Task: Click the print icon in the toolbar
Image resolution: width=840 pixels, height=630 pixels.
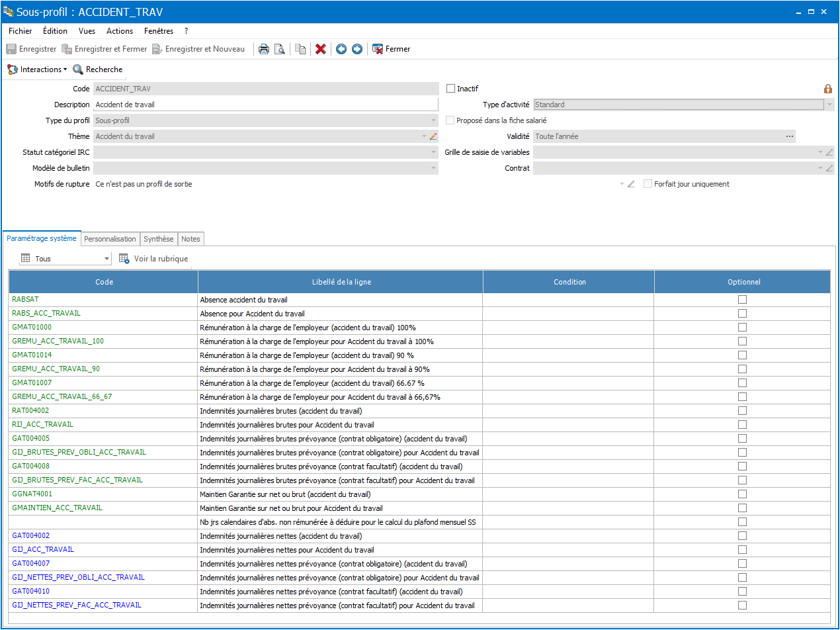Action: 263,49
